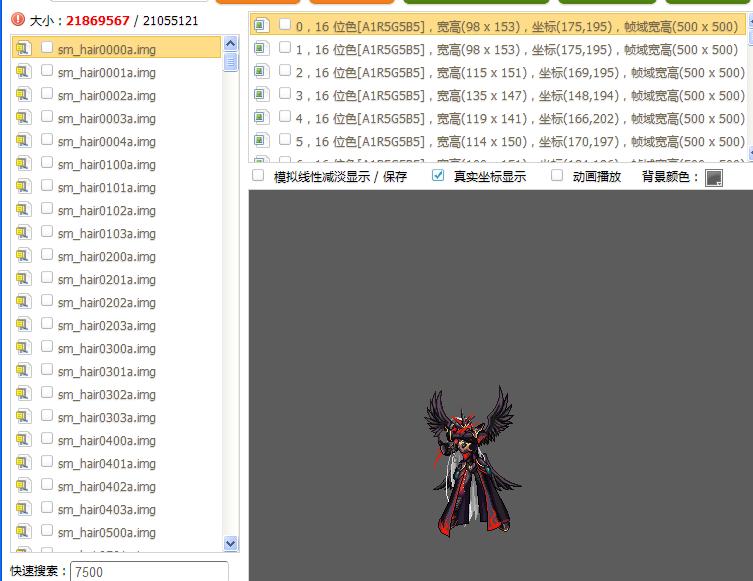Click image icon of frame 0 row
The height and width of the screenshot is (581, 753).
pos(261,24)
